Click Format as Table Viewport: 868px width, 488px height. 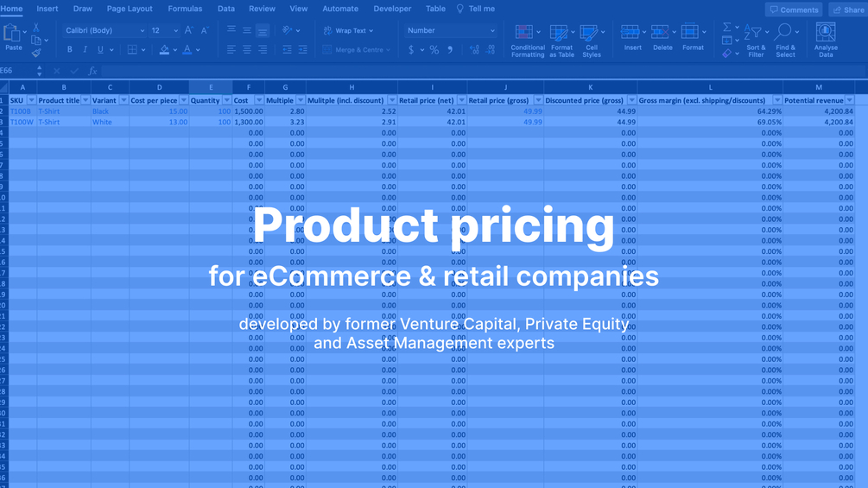tap(561, 41)
